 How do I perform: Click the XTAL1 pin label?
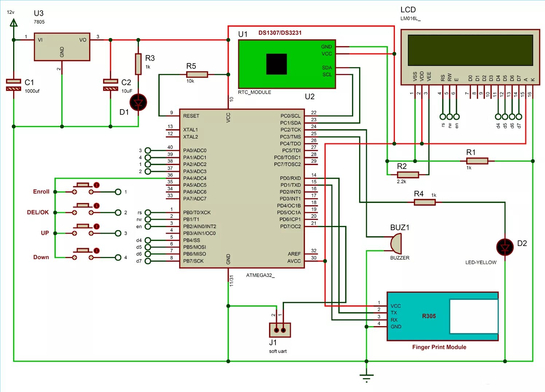pos(191,130)
